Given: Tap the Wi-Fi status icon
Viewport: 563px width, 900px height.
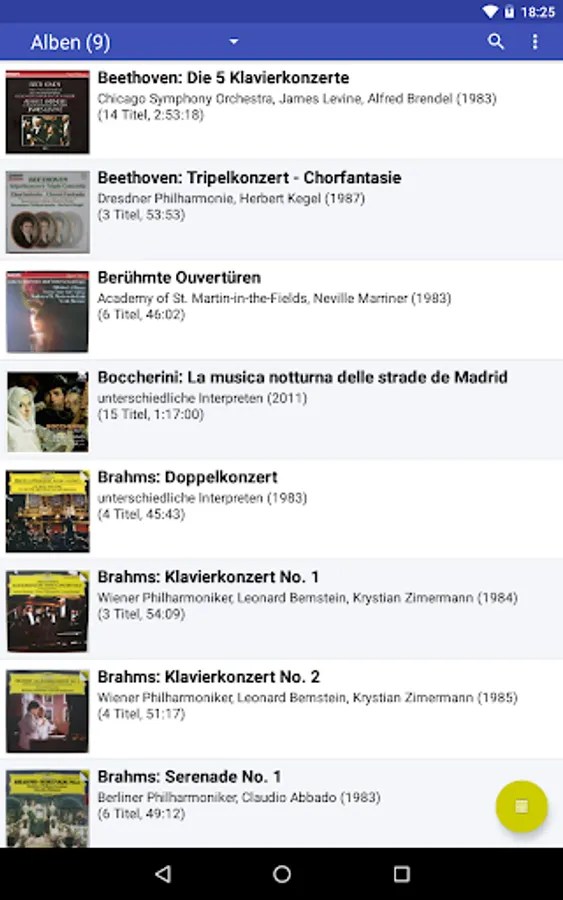Looking at the screenshot, I should coord(491,11).
